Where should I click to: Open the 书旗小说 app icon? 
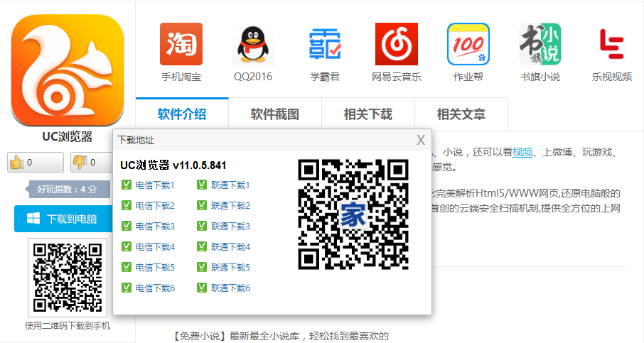click(540, 44)
